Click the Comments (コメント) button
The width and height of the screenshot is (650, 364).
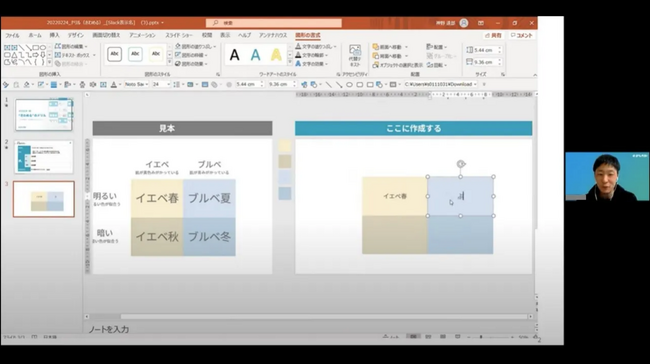coord(521,36)
